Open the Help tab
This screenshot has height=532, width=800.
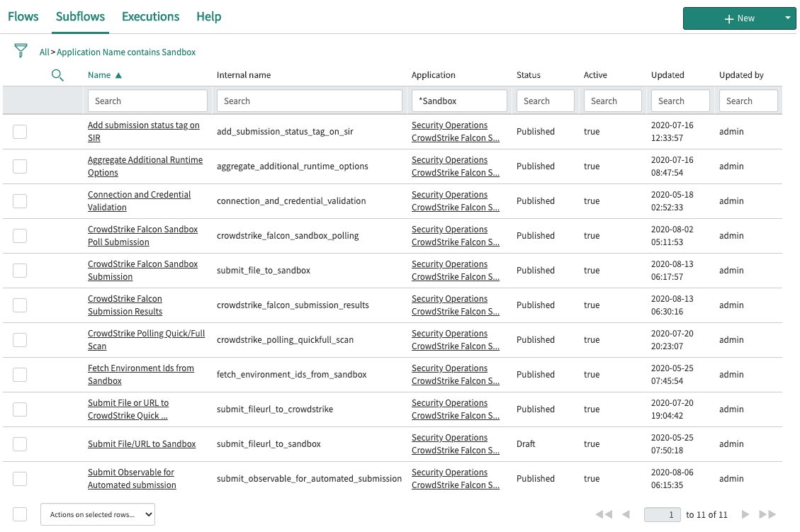tap(208, 16)
